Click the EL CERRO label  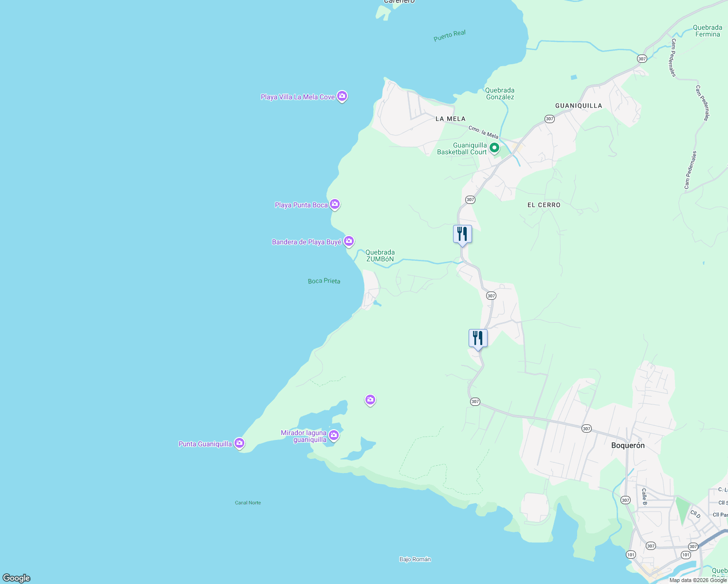(x=543, y=205)
